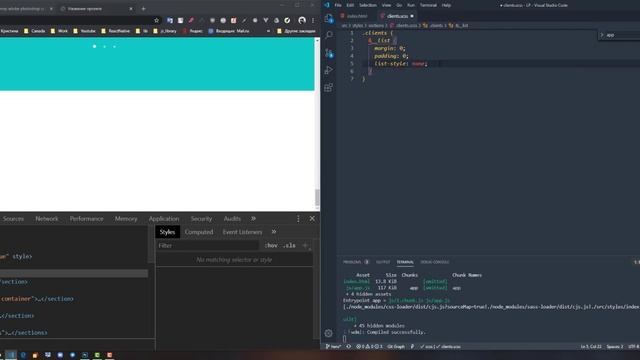
Task: Expand the hidden bookmarks chevron
Action: click(268, 31)
